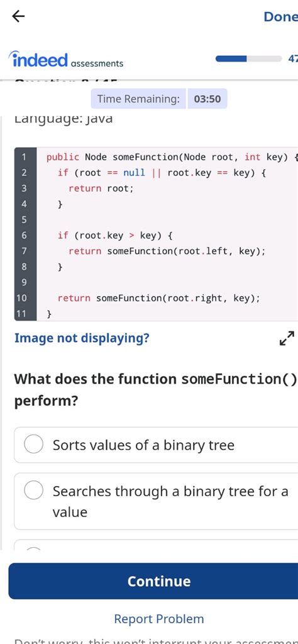
Task: Select the partially visible third answer option
Action: [x=156, y=545]
